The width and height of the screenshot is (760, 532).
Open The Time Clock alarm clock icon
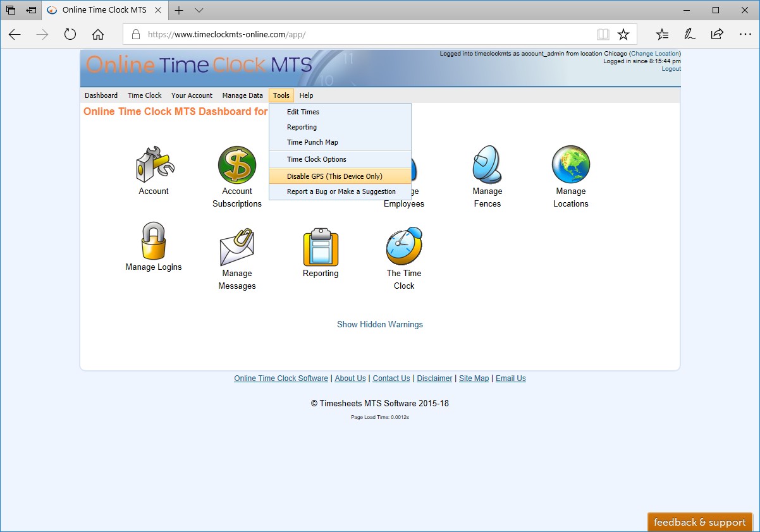(404, 246)
